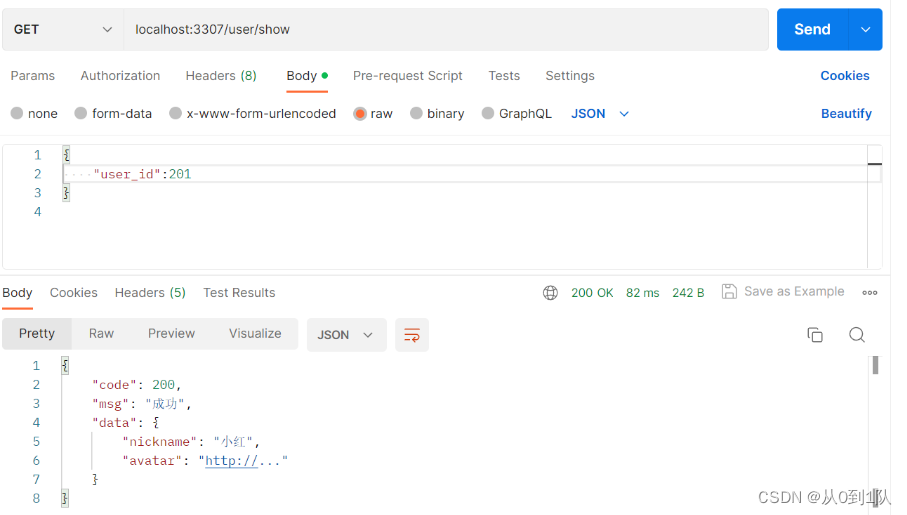Click the search response magnifier icon
This screenshot has height=515, width=907.
point(857,334)
